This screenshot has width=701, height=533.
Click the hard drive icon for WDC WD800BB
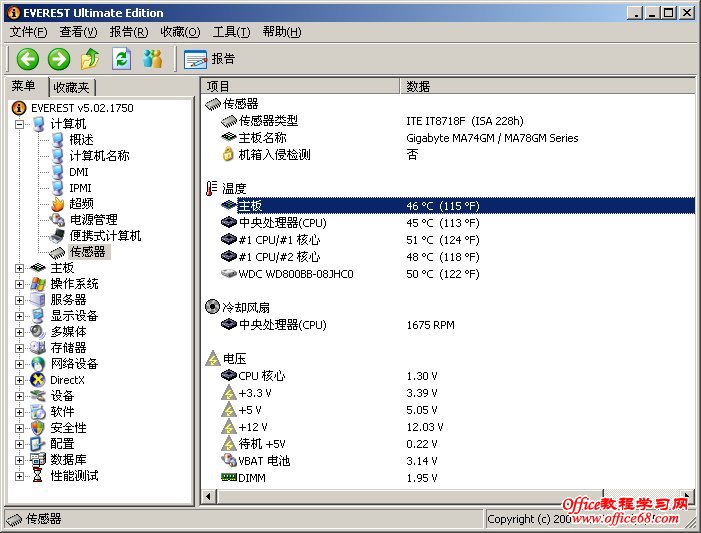tap(228, 273)
